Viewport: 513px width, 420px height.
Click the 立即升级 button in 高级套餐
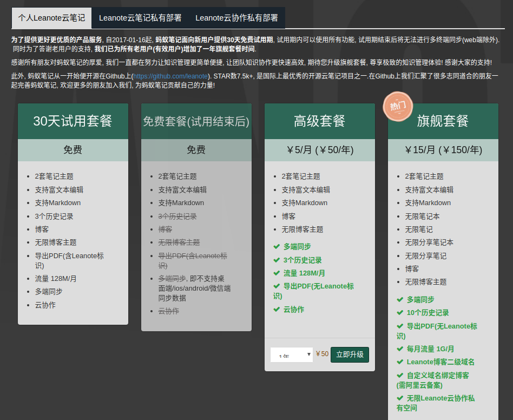pyautogui.click(x=350, y=355)
